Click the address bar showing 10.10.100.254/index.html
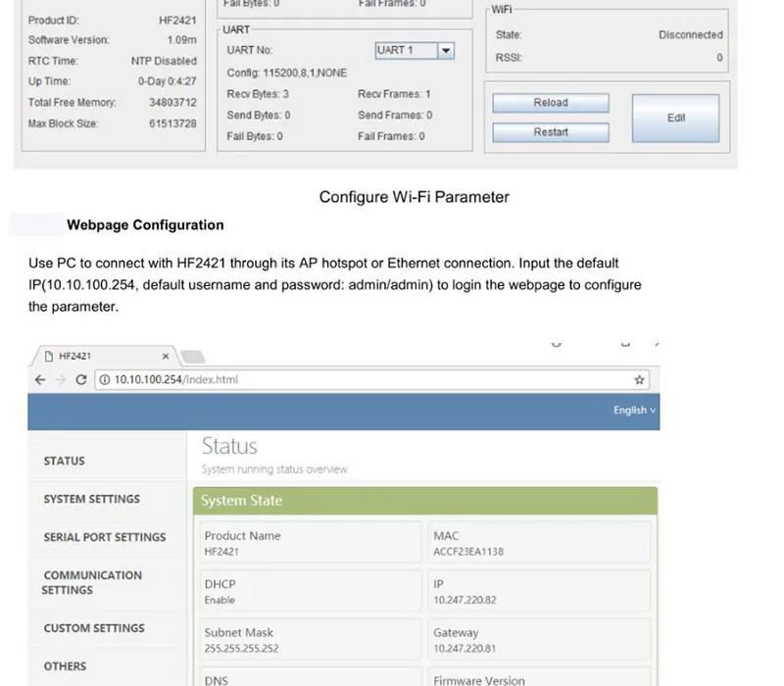The width and height of the screenshot is (784, 686). (371, 380)
